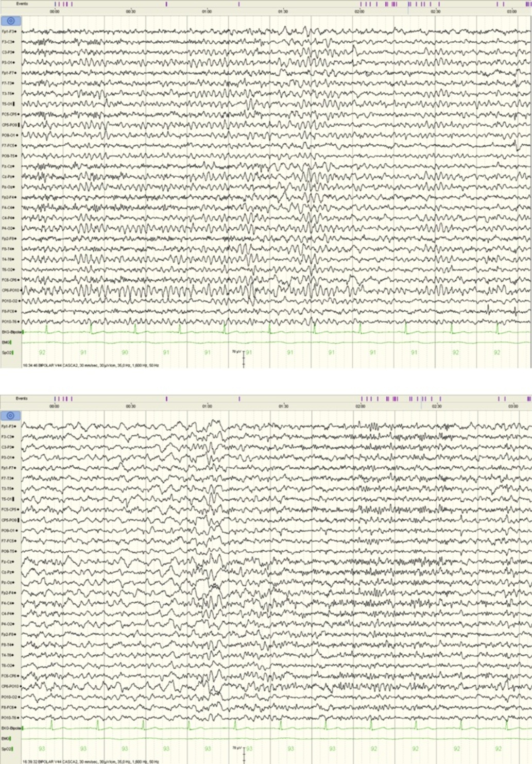The width and height of the screenshot is (532, 764).
Task: Jump to 00:30 on the lower time ruler
Action: (x=131, y=406)
